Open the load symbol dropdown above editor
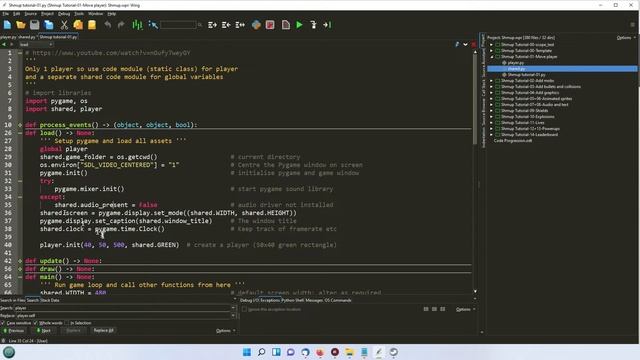 pyautogui.click(x=36, y=44)
